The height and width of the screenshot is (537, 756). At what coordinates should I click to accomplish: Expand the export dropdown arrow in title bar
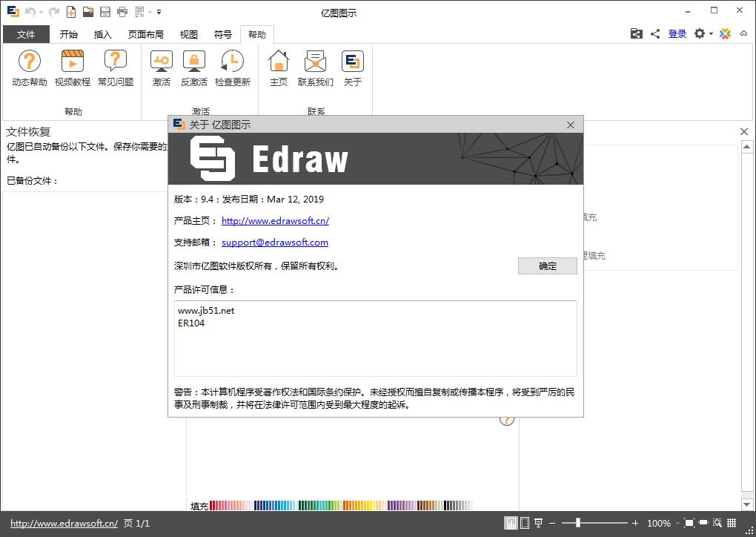[150, 12]
